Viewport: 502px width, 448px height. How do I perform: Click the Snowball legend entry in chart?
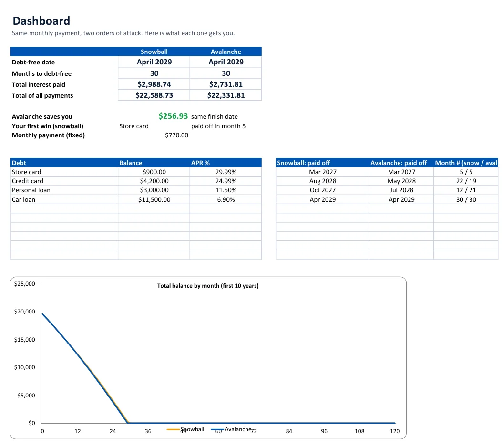(186, 429)
